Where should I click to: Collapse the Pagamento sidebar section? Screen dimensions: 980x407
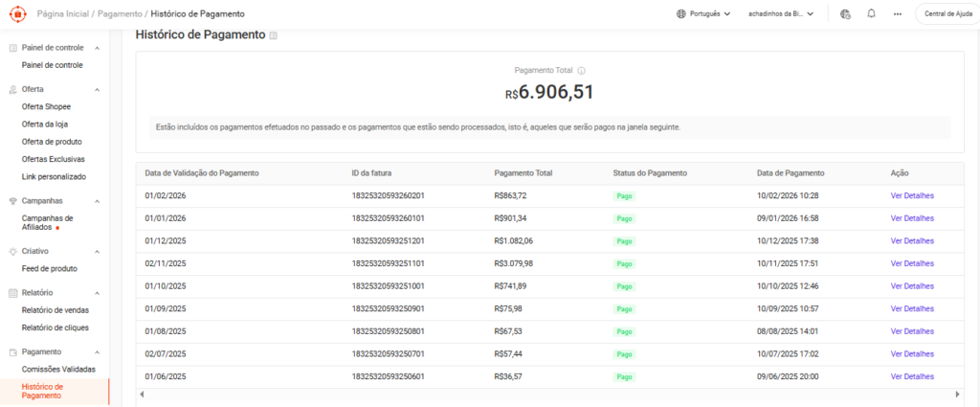coord(98,351)
